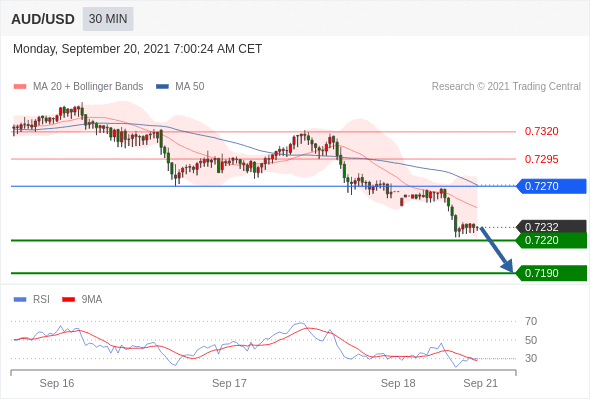590x400 pixels.
Task: Click the Sep 16 date axis label
Action: pos(57,383)
